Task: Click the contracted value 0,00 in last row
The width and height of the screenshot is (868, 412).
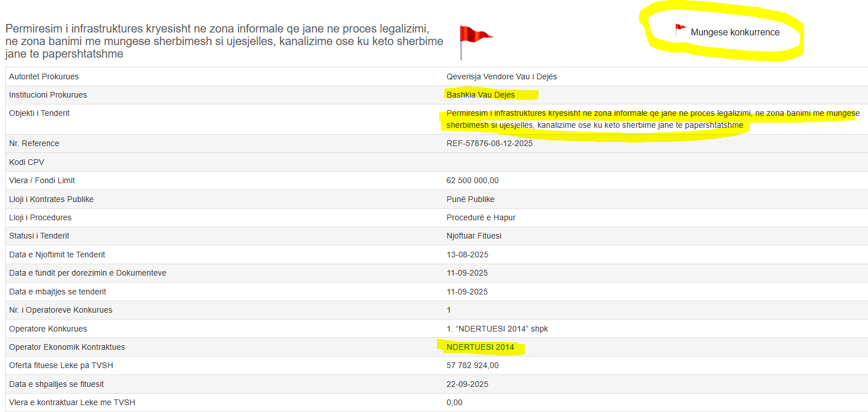Action: pos(454,402)
